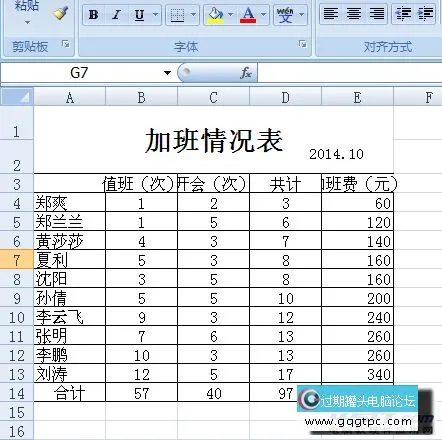
Task: Open phonetic guide dropdown arrow
Action: [301, 15]
